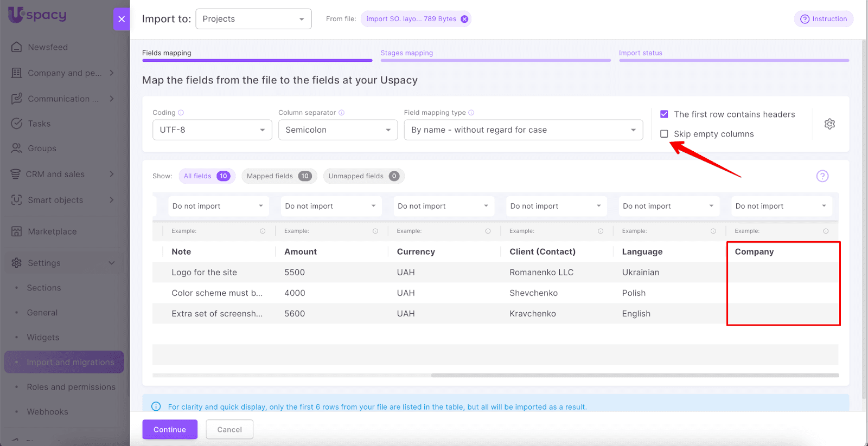This screenshot has height=446, width=868.
Task: Click the Continue button
Action: pos(170,430)
